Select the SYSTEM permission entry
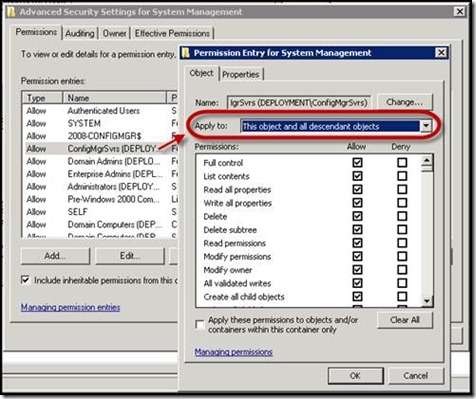 click(100, 123)
